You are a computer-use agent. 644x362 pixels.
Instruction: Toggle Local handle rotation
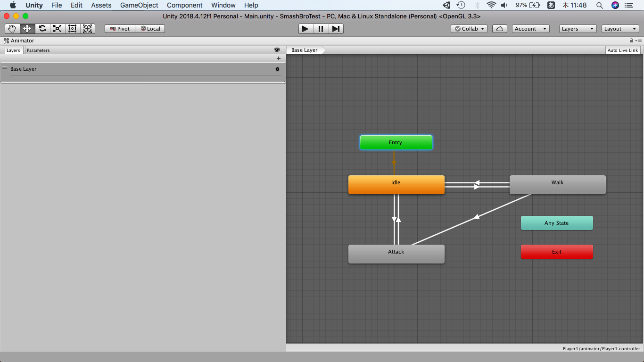coord(150,29)
